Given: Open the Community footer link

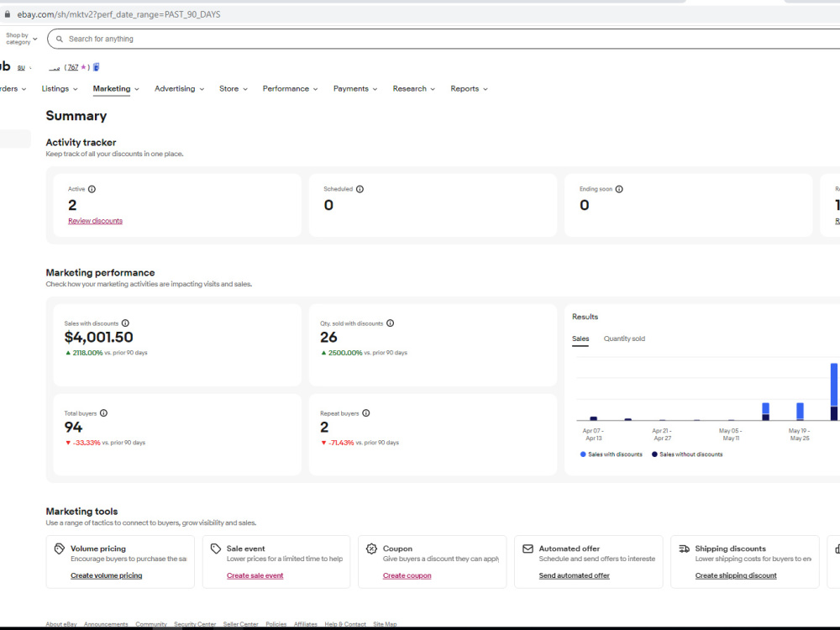Looking at the screenshot, I should point(151,624).
